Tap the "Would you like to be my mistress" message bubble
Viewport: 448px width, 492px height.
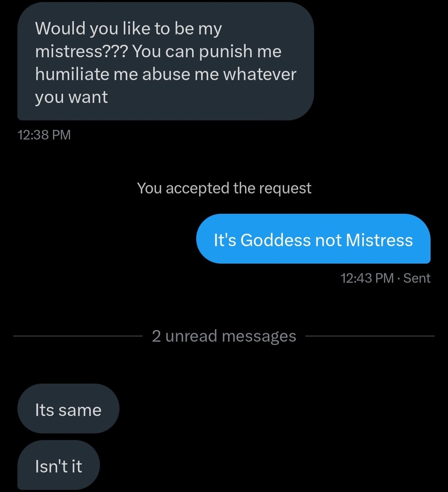click(165, 61)
